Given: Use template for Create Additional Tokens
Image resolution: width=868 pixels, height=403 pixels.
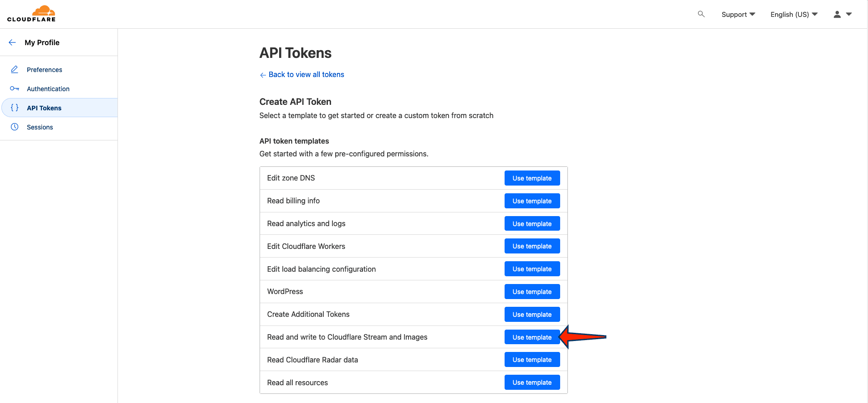Looking at the screenshot, I should (x=532, y=315).
